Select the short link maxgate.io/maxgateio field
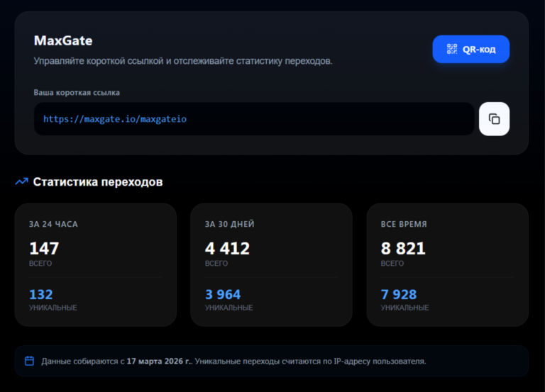 pyautogui.click(x=254, y=119)
